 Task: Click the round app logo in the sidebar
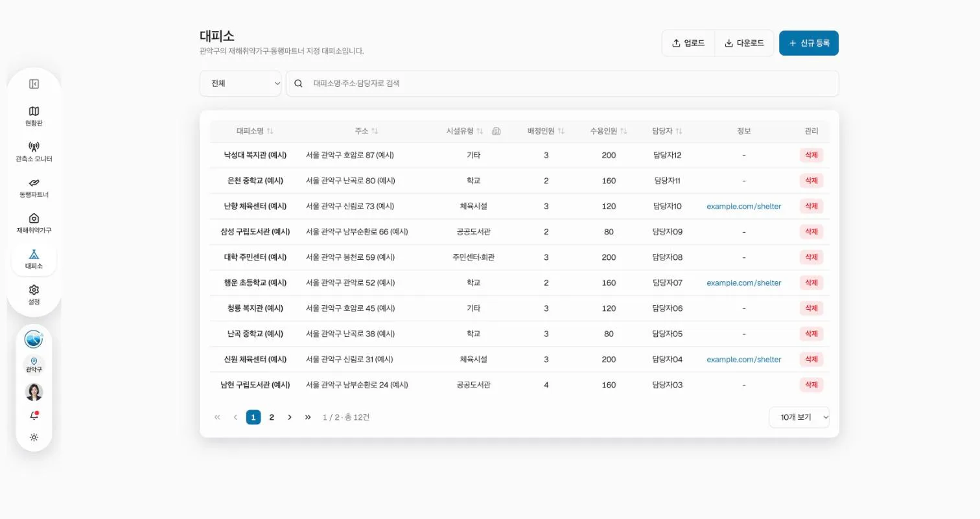click(34, 339)
